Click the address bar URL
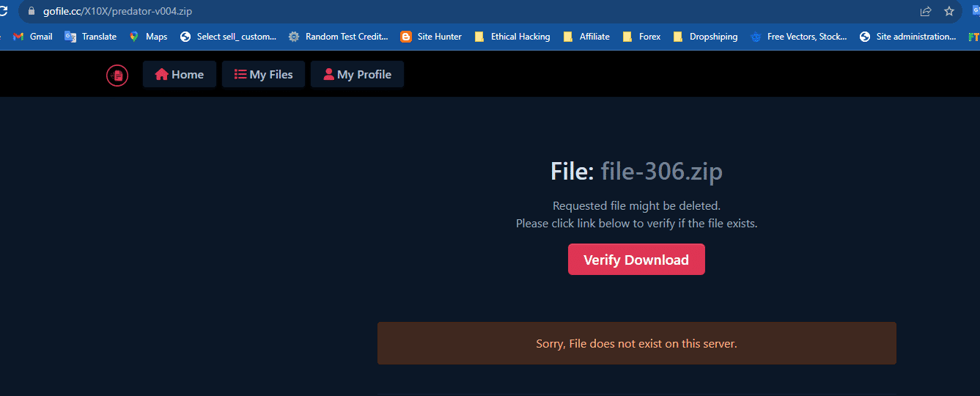980x396 pixels. (x=117, y=12)
